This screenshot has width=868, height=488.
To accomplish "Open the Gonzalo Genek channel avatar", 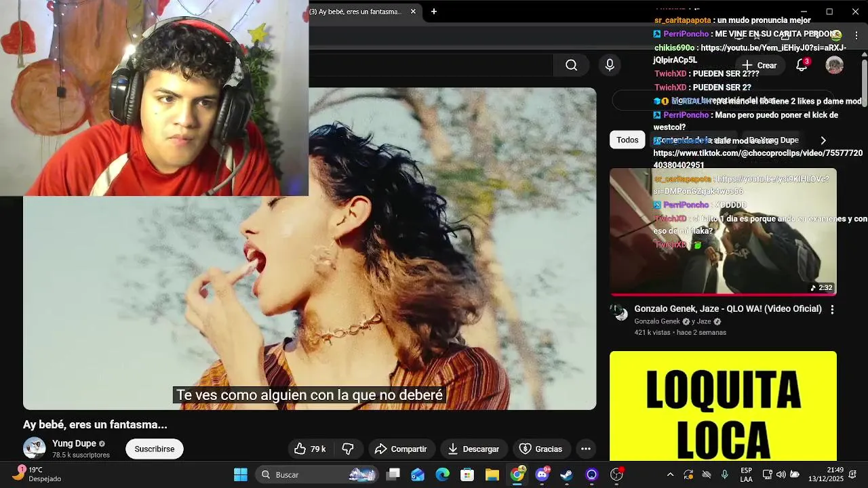I will [x=618, y=311].
